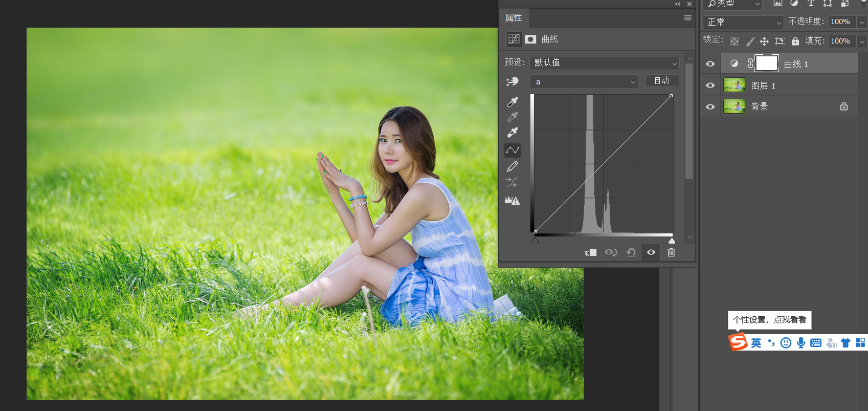Hide the 曲线 1 layer using its eye
The image size is (868, 411).
pyautogui.click(x=710, y=64)
